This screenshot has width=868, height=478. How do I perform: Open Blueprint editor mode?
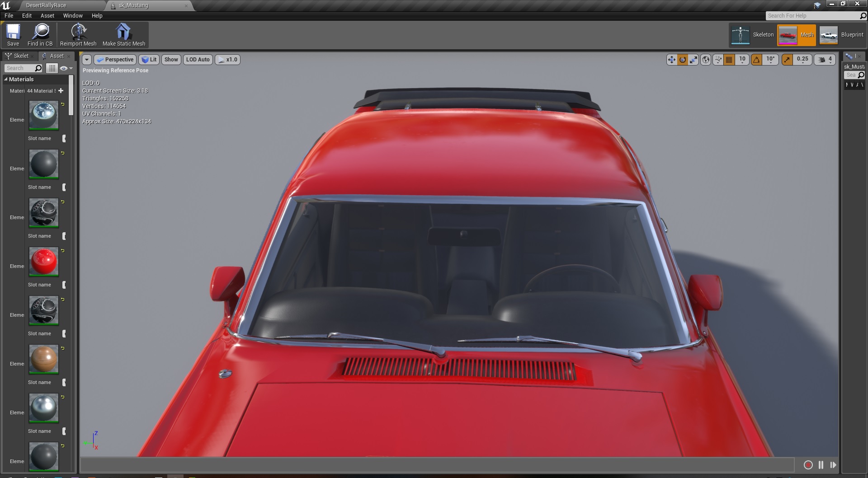tap(841, 35)
